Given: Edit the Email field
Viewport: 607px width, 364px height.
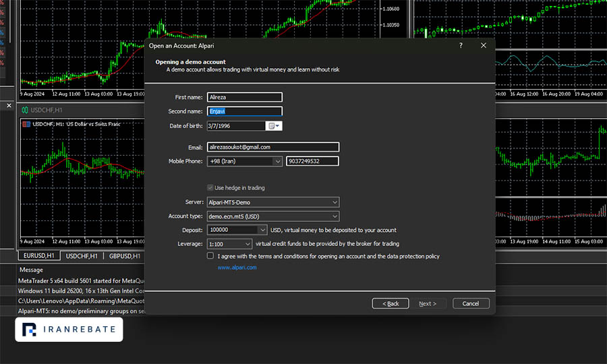Looking at the screenshot, I should point(273,147).
